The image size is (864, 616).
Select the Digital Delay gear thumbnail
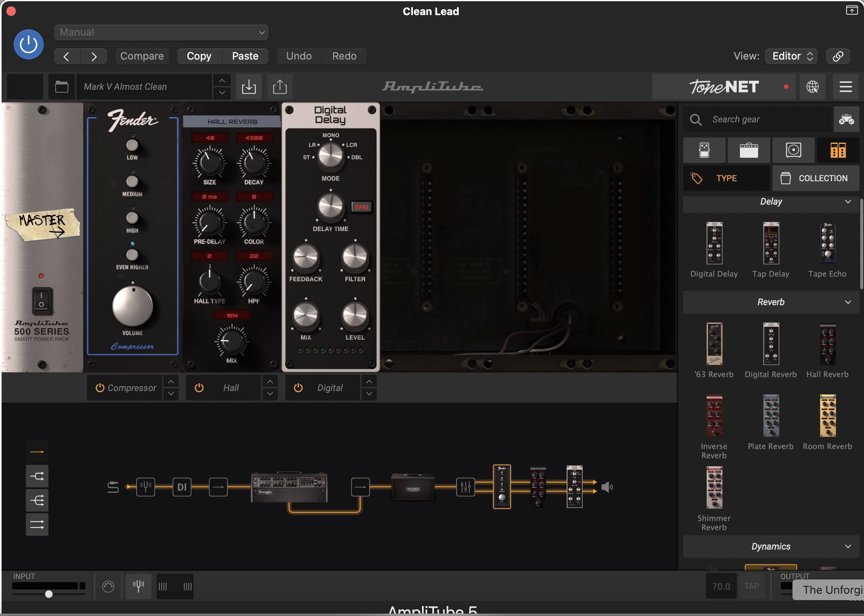[714, 243]
